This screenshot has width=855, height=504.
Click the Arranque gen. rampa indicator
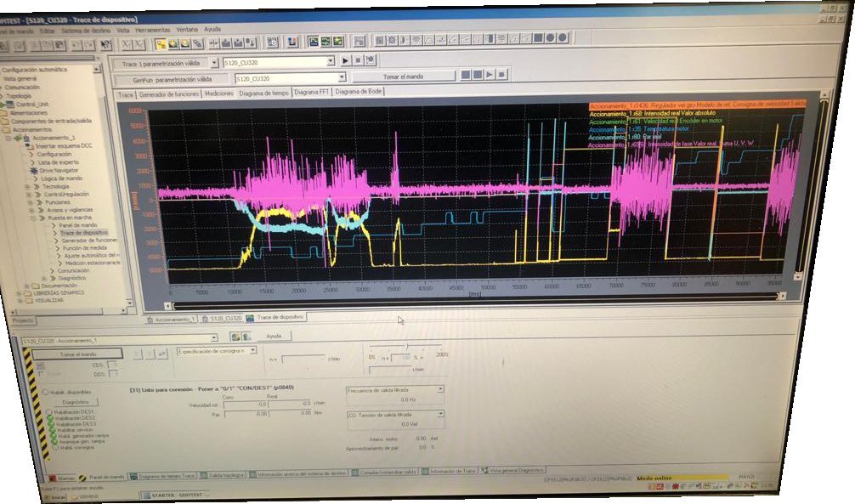(54, 442)
